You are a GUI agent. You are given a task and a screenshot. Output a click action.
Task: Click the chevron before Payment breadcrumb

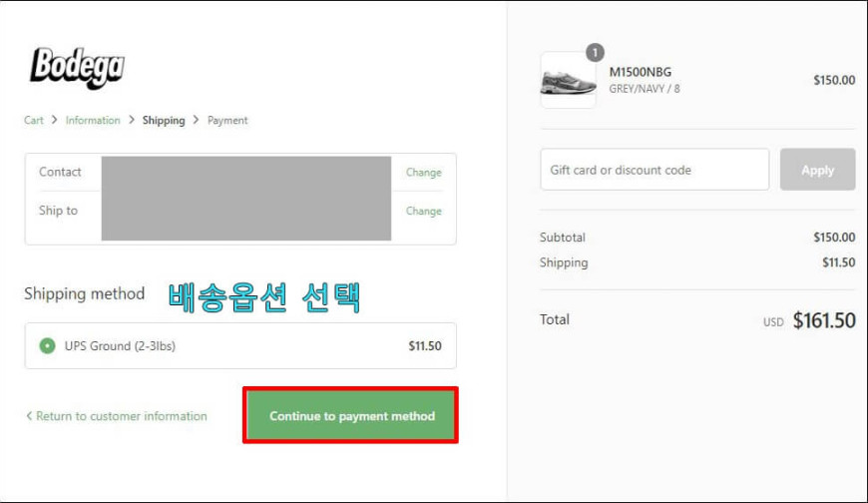coord(196,120)
